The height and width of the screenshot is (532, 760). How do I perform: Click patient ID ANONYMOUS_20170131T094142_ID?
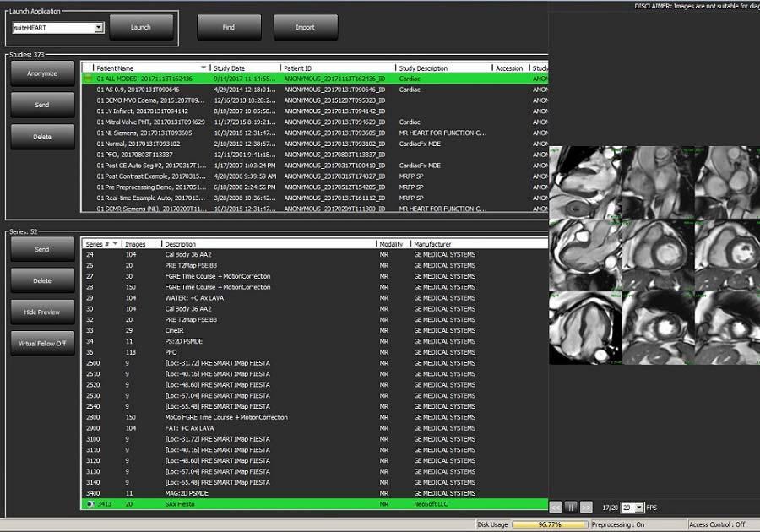[334, 111]
